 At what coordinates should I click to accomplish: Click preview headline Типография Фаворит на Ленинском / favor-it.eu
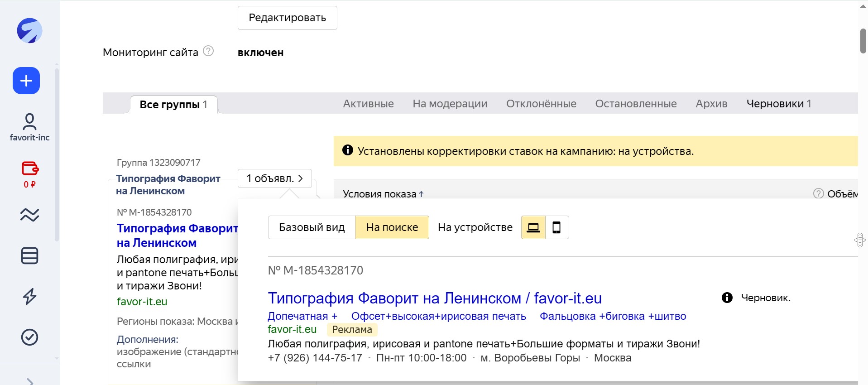(x=435, y=298)
